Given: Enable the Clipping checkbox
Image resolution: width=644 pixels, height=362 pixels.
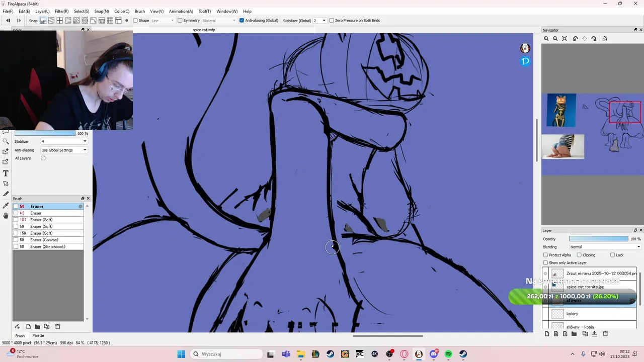Looking at the screenshot, I should tap(579, 255).
